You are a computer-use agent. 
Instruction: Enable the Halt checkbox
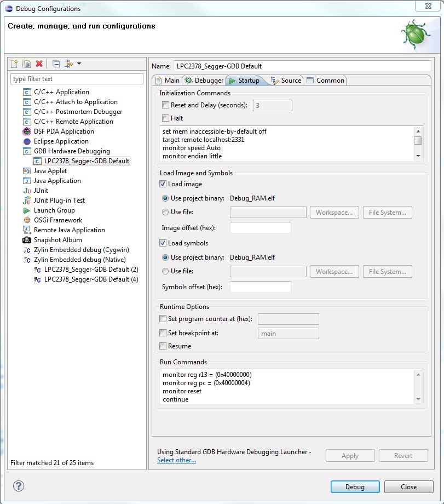coord(165,118)
